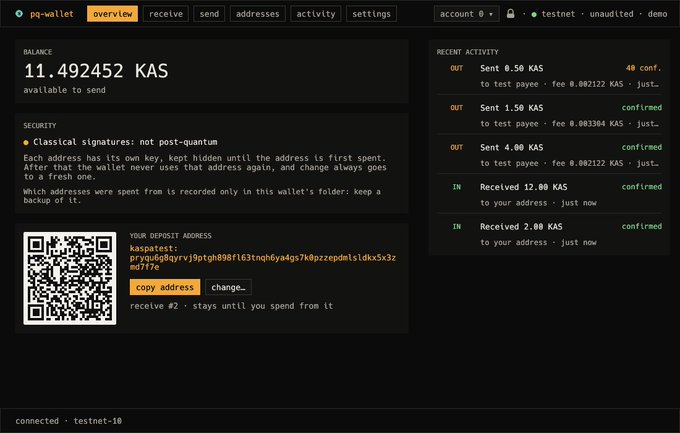Click the available to send label
Image resolution: width=680 pixels, height=433 pixels.
point(64,90)
